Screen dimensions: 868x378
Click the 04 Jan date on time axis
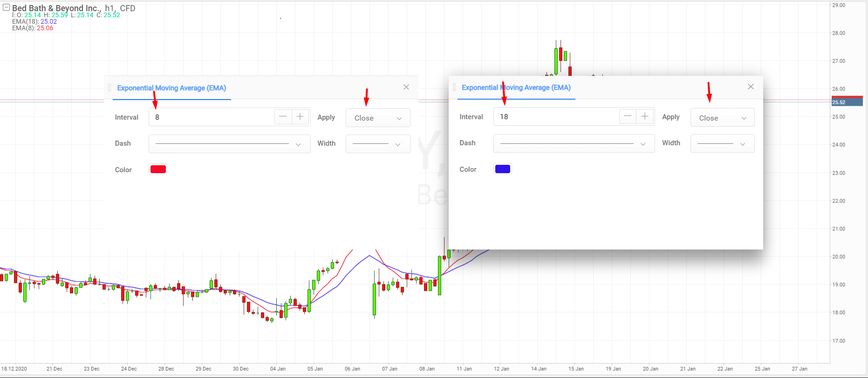click(278, 369)
